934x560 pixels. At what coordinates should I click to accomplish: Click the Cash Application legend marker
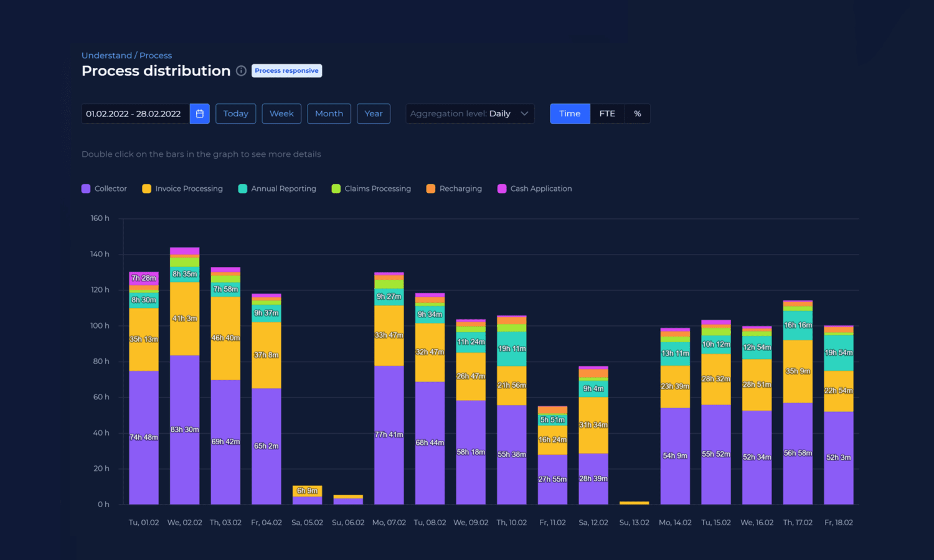pos(502,189)
